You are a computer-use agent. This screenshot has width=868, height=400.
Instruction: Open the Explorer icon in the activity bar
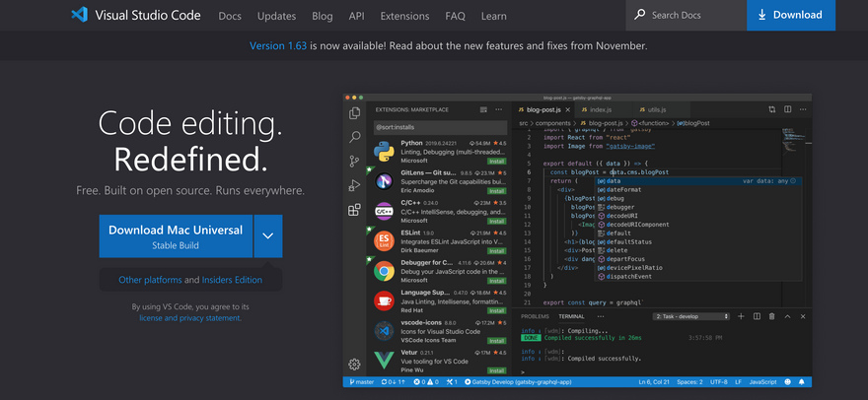pos(355,113)
